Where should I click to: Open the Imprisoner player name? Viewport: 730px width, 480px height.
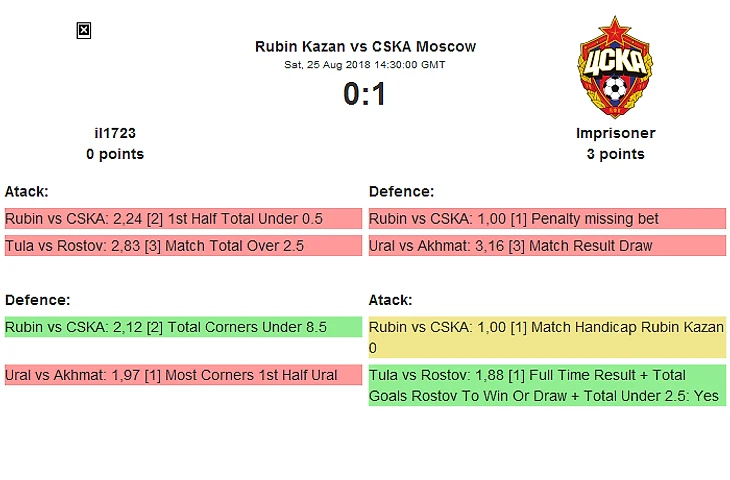[615, 133]
